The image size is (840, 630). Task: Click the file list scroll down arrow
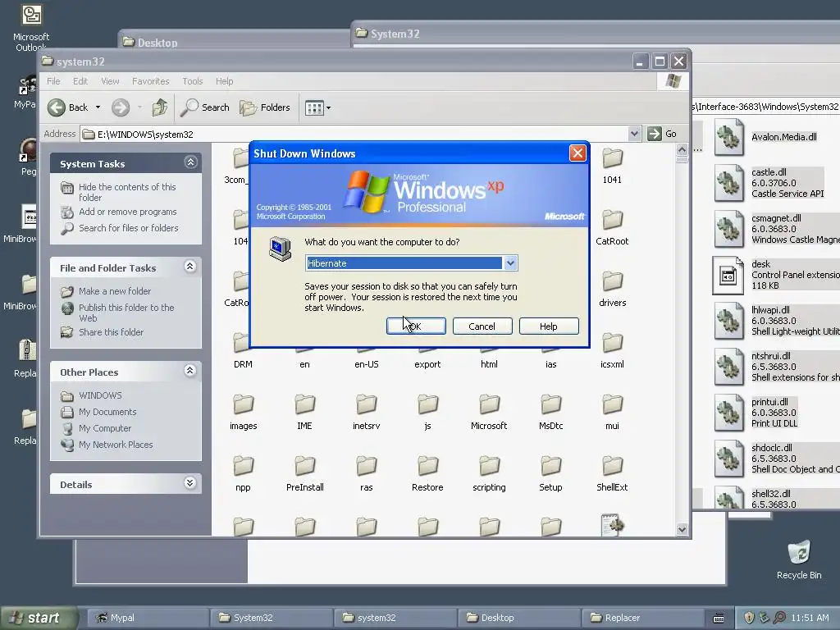coord(682,529)
